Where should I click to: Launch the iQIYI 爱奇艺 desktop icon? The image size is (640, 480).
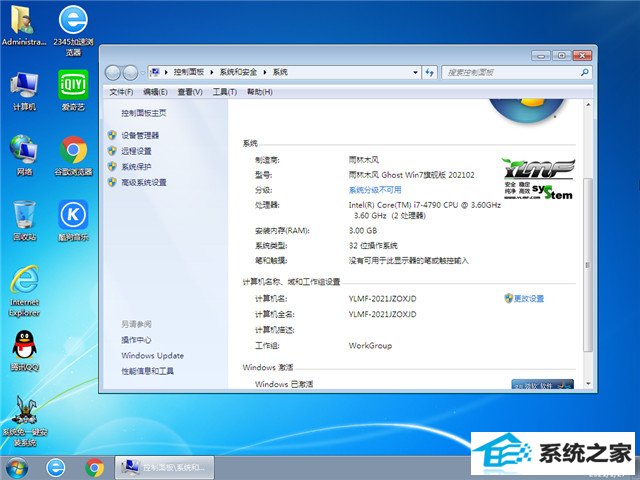[73, 91]
